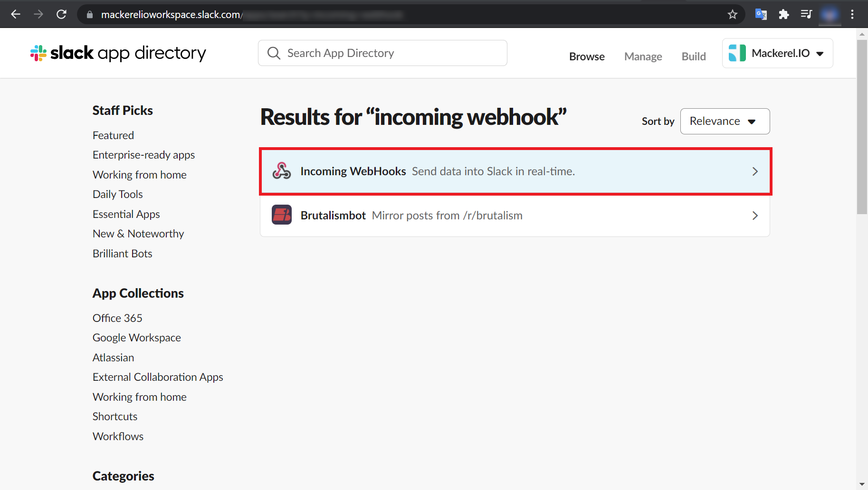Open the browser extensions puzzle icon

pos(784,14)
